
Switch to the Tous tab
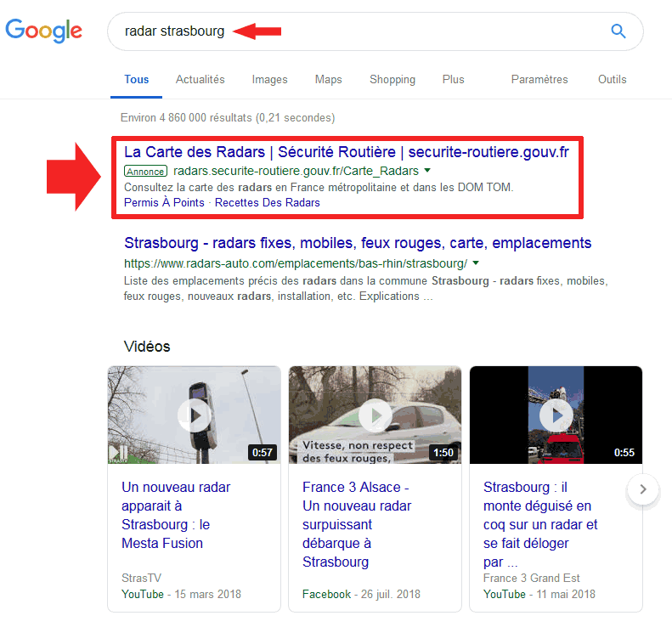point(136,79)
